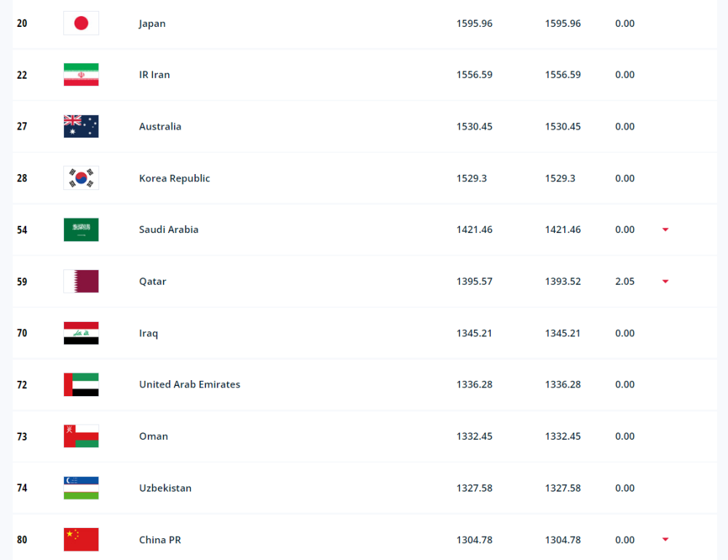The height and width of the screenshot is (560, 728).
Task: Select Iraq's rank number 70
Action: click(22, 333)
